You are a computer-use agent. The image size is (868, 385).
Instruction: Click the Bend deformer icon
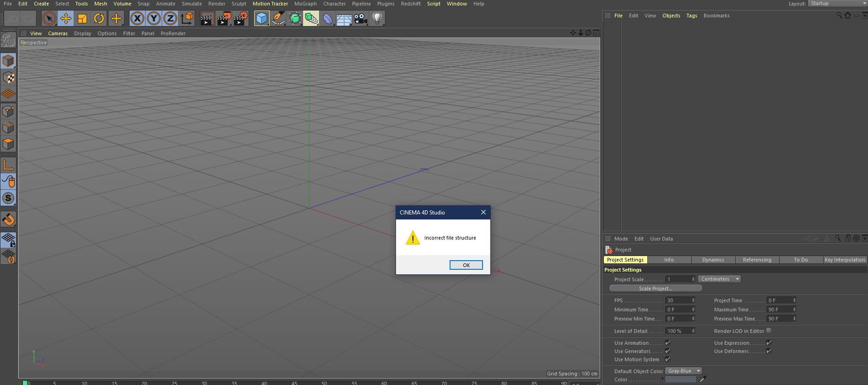pyautogui.click(x=328, y=18)
